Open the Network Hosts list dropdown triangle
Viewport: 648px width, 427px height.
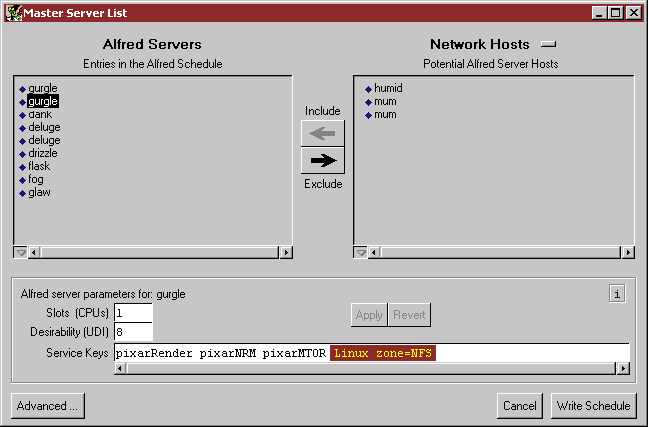pos(361,252)
